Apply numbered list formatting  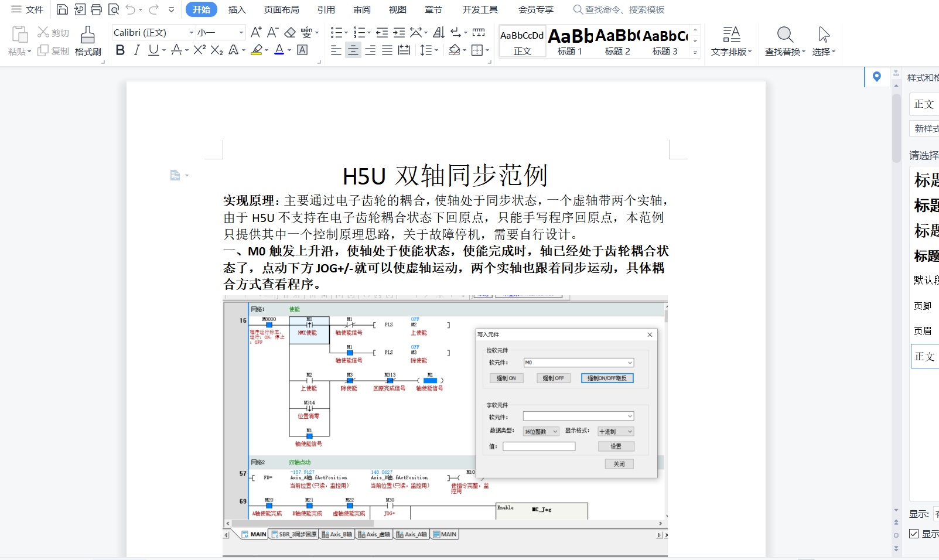[359, 32]
